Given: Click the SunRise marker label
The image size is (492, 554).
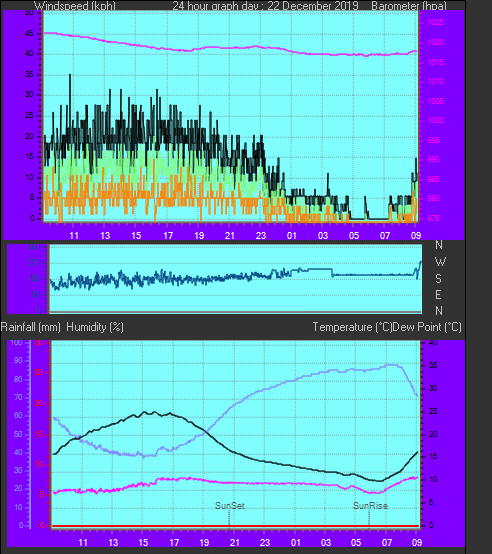Looking at the screenshot, I should pos(370,506).
